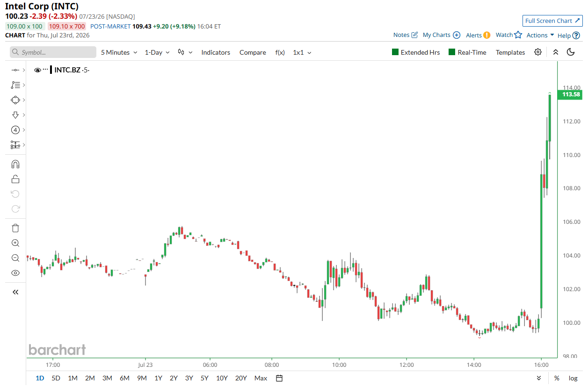
Task: Click the Symbol search field
Action: [x=53, y=52]
